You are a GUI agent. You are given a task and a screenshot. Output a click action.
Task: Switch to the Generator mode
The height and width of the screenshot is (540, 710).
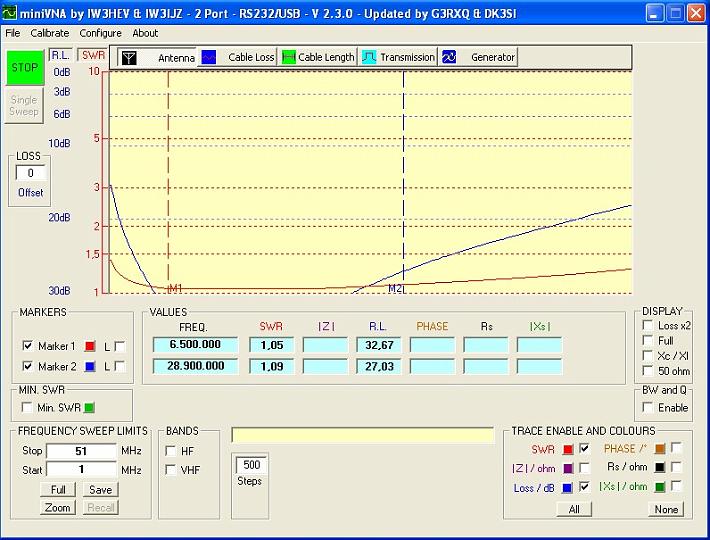point(478,57)
